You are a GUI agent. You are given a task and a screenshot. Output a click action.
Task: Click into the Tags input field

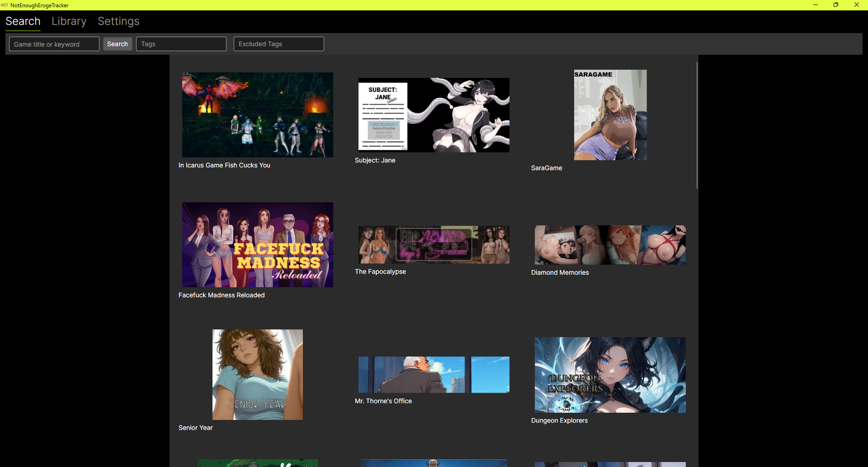[181, 44]
